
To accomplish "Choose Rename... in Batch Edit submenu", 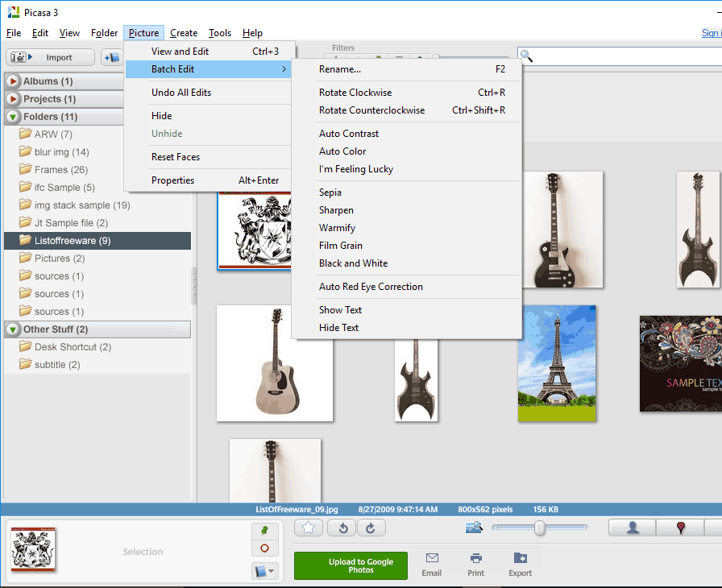I will [407, 69].
